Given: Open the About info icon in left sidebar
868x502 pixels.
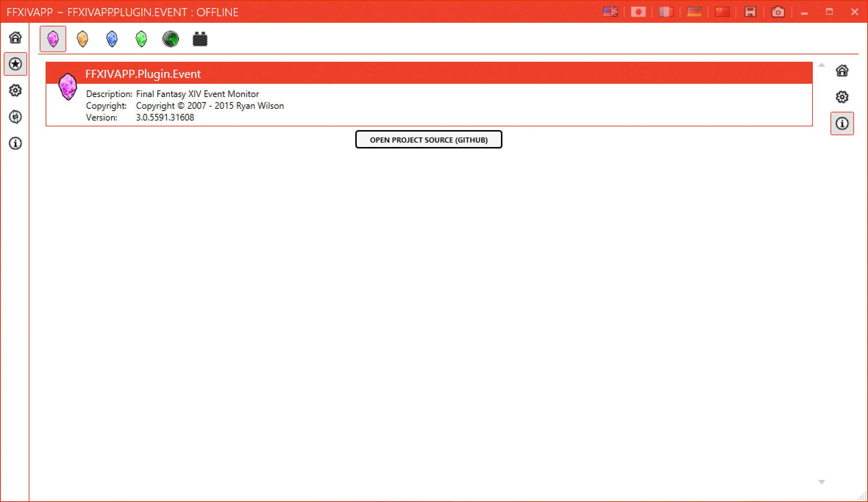Looking at the screenshot, I should [15, 143].
